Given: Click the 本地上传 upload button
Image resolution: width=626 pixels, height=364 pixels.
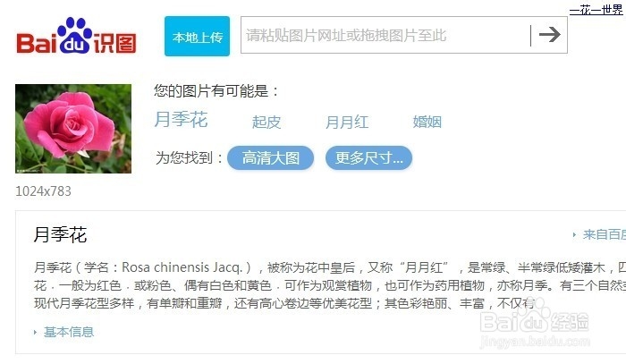Looking at the screenshot, I should point(198,37).
